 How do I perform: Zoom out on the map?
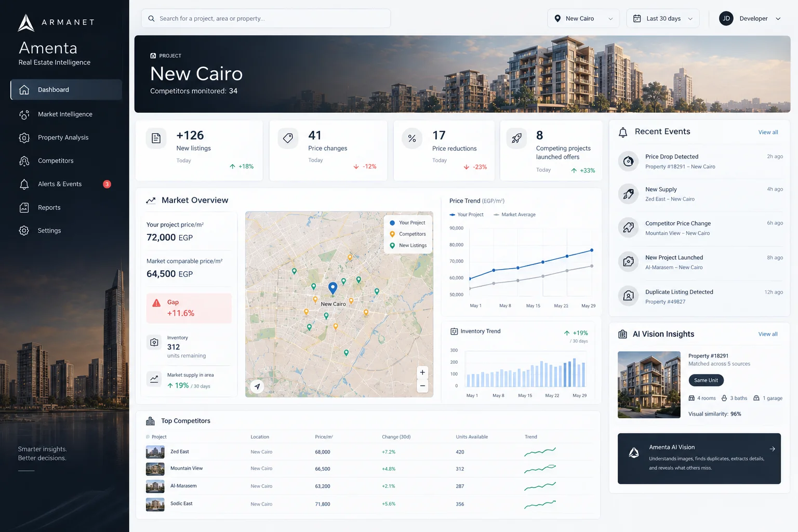(x=422, y=385)
